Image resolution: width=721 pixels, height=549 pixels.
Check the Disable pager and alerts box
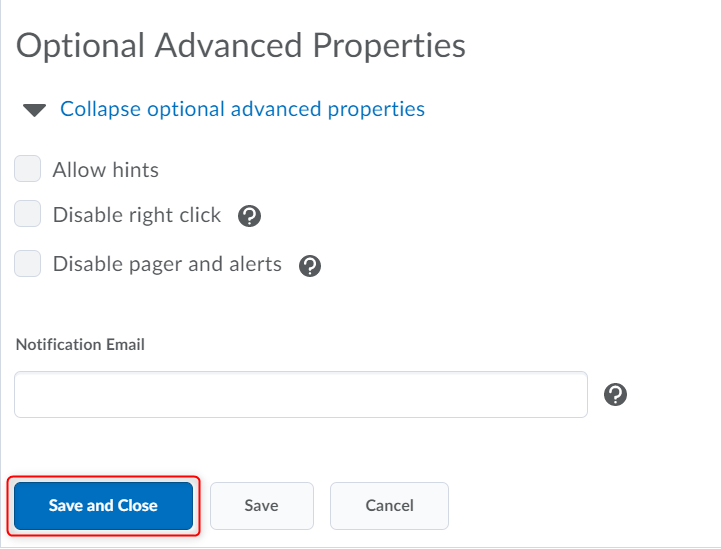coord(28,264)
